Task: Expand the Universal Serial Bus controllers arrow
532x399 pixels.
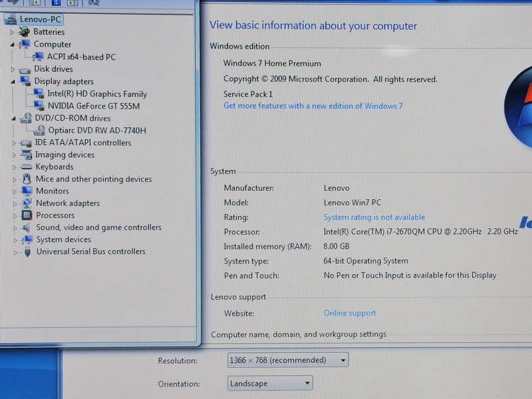Action: [x=15, y=253]
